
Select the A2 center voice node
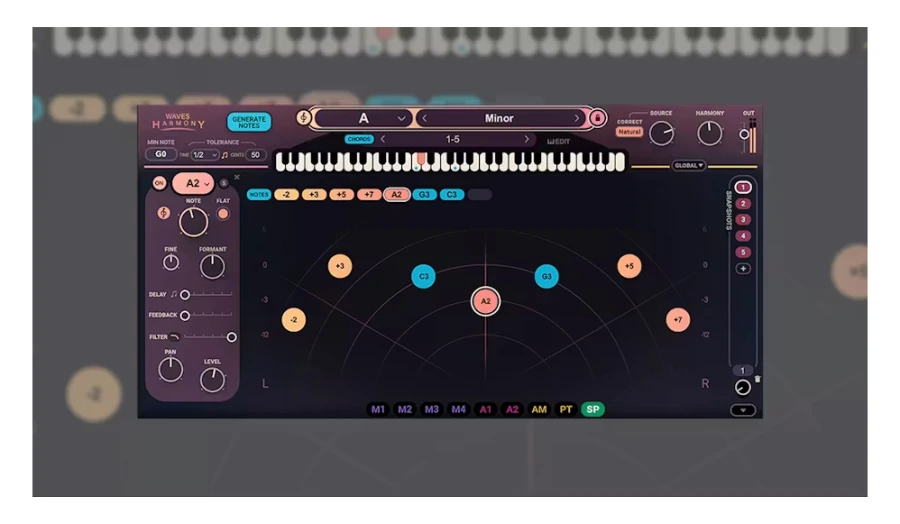[485, 301]
